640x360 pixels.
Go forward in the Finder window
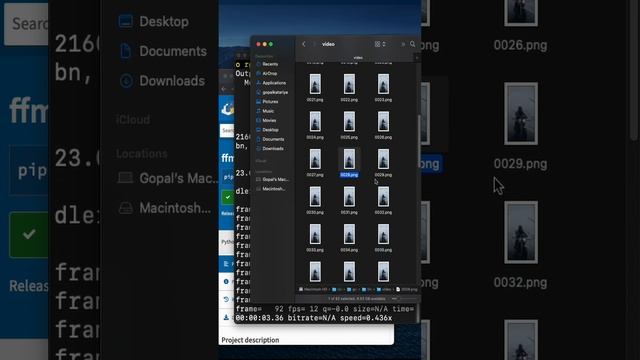[314, 44]
